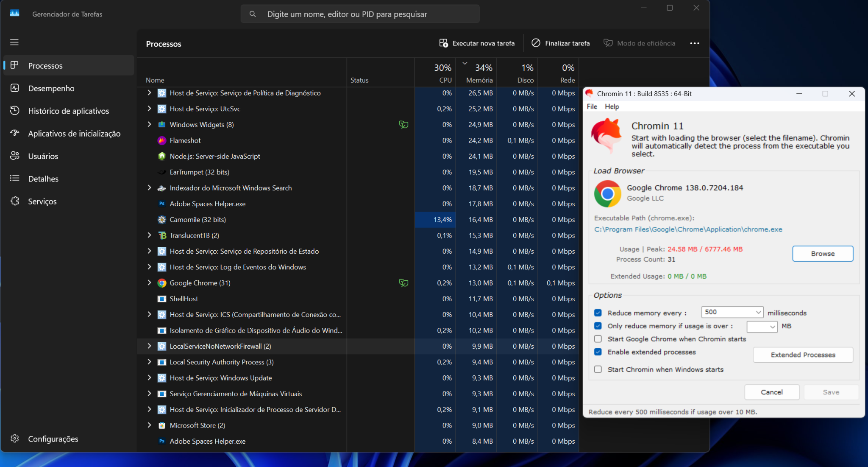Image resolution: width=868 pixels, height=467 pixels.
Task: Click the Desempenho sidebar icon
Action: pyautogui.click(x=15, y=88)
